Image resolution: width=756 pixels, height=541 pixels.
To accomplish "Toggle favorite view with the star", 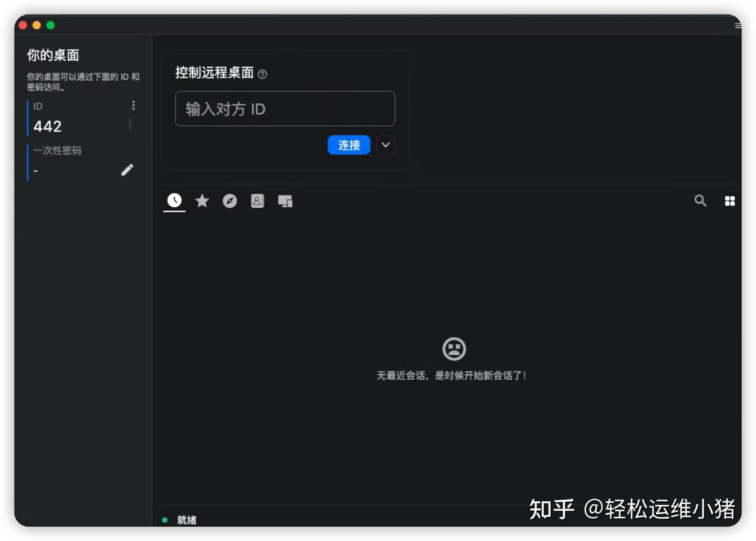I will point(202,200).
